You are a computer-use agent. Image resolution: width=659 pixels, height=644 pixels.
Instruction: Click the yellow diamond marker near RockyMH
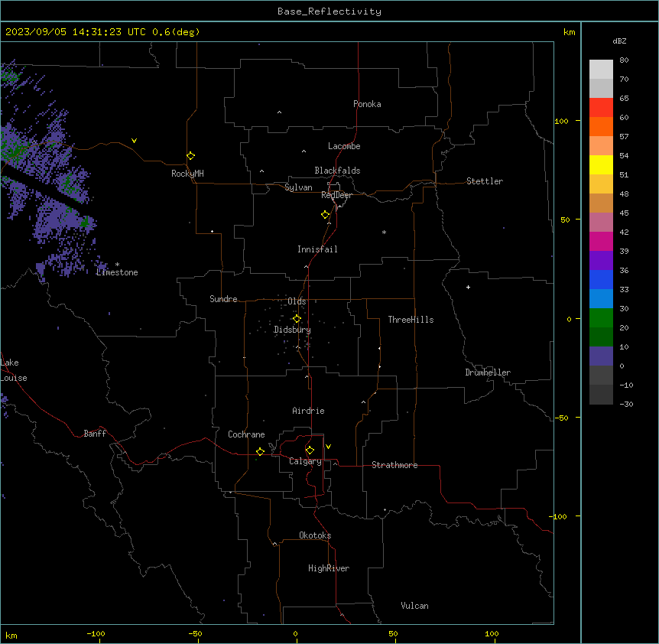click(190, 156)
